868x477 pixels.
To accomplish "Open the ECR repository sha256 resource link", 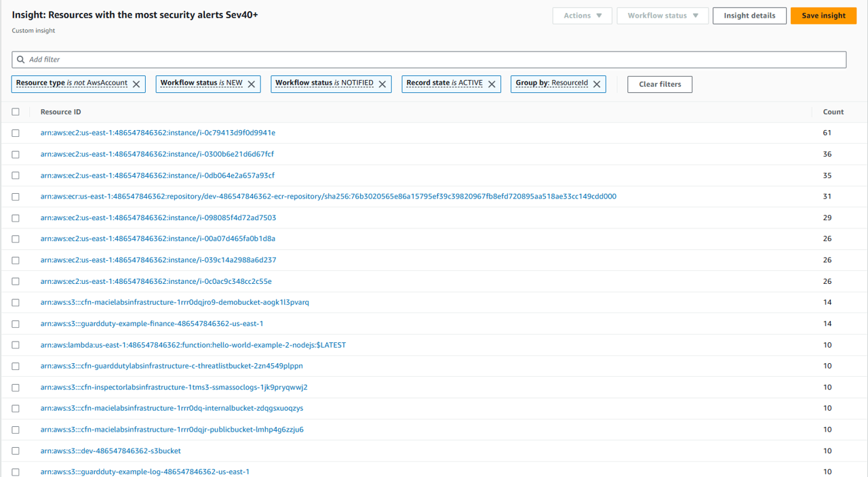I will click(328, 196).
